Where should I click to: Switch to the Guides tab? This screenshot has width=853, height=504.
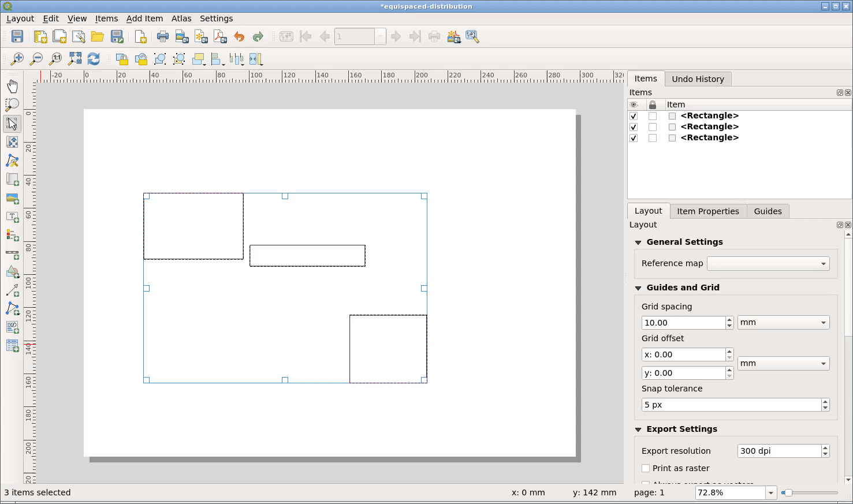pyautogui.click(x=768, y=211)
